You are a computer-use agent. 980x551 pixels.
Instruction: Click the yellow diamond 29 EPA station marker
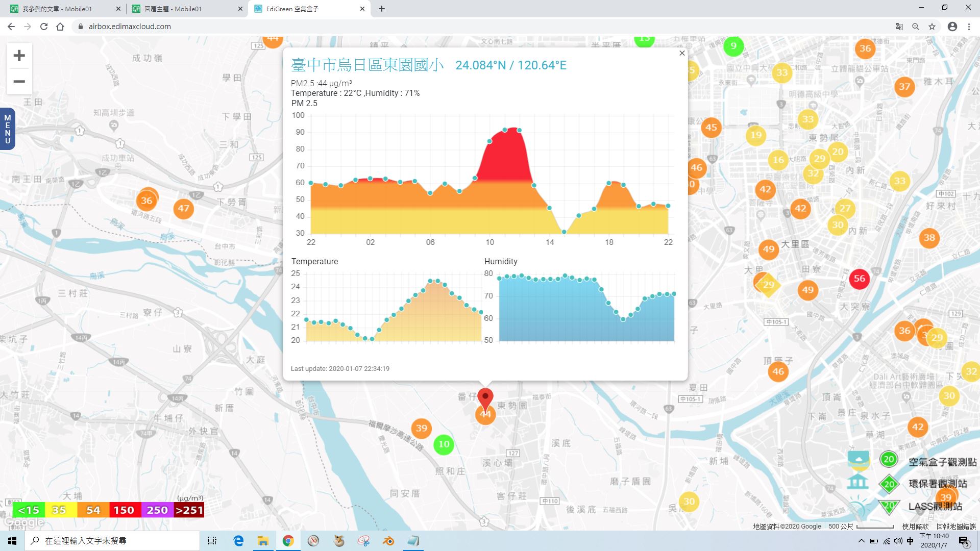pos(769,285)
